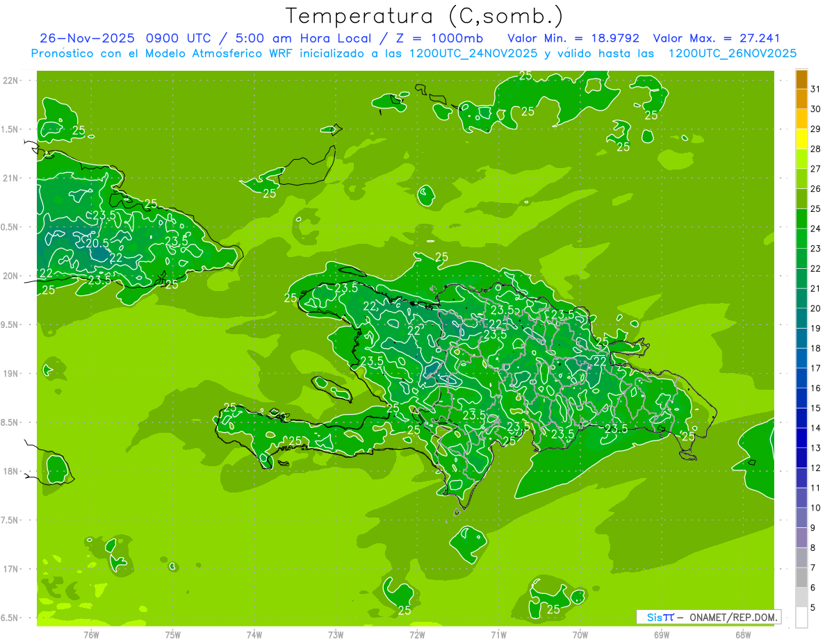The width and height of the screenshot is (834, 644).
Task: Click the legend value "17"
Action: [816, 368]
